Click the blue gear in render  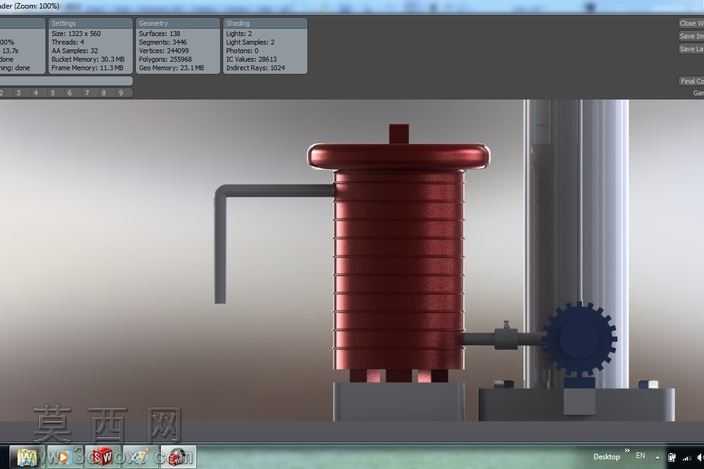(x=580, y=339)
